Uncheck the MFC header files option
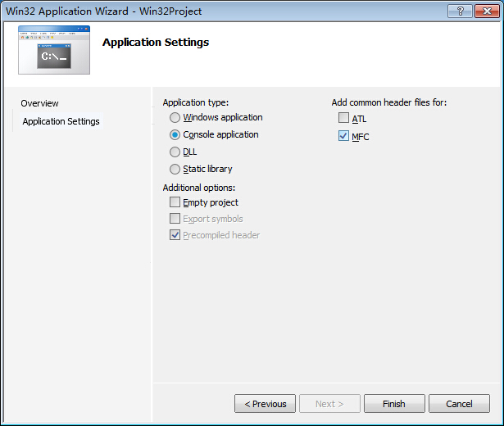This screenshot has width=504, height=426. click(x=343, y=136)
